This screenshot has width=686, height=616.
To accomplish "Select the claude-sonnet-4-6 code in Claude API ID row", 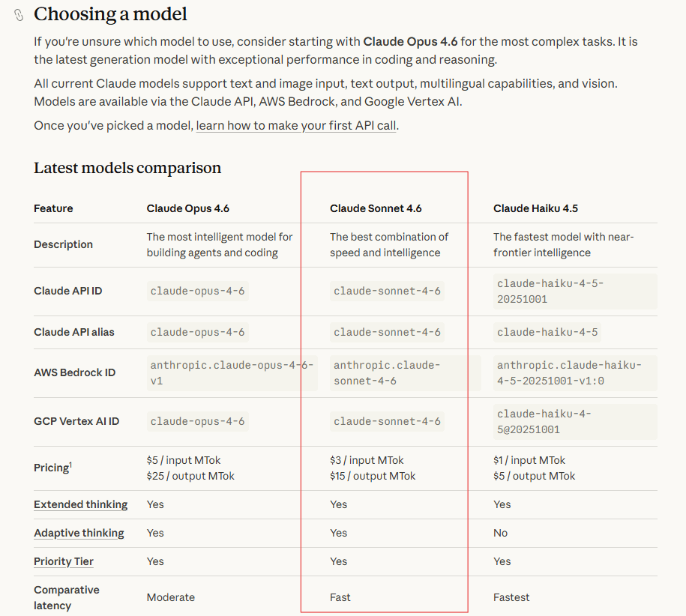I will [387, 291].
